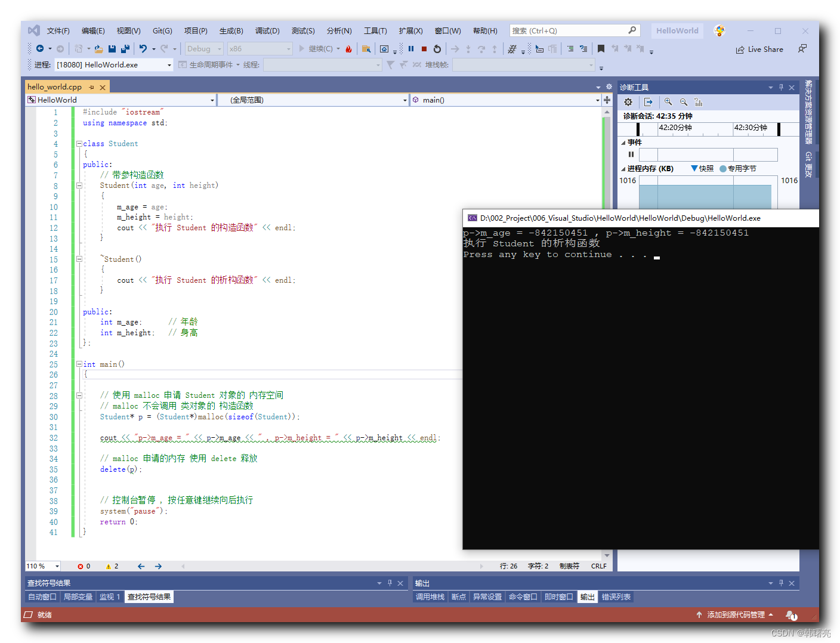Click the uncomment selected lines icon
The image size is (840, 643).
point(583,49)
